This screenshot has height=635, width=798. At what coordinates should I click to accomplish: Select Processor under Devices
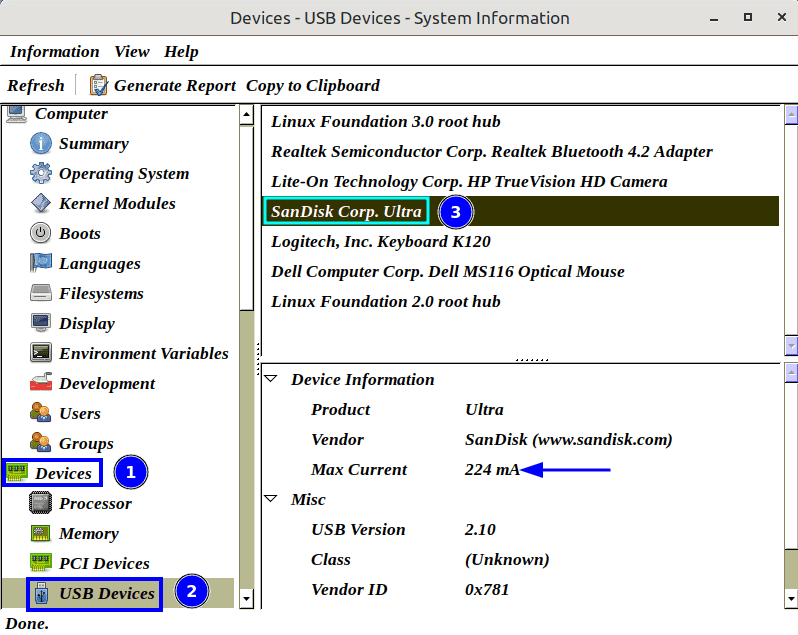[x=95, y=503]
